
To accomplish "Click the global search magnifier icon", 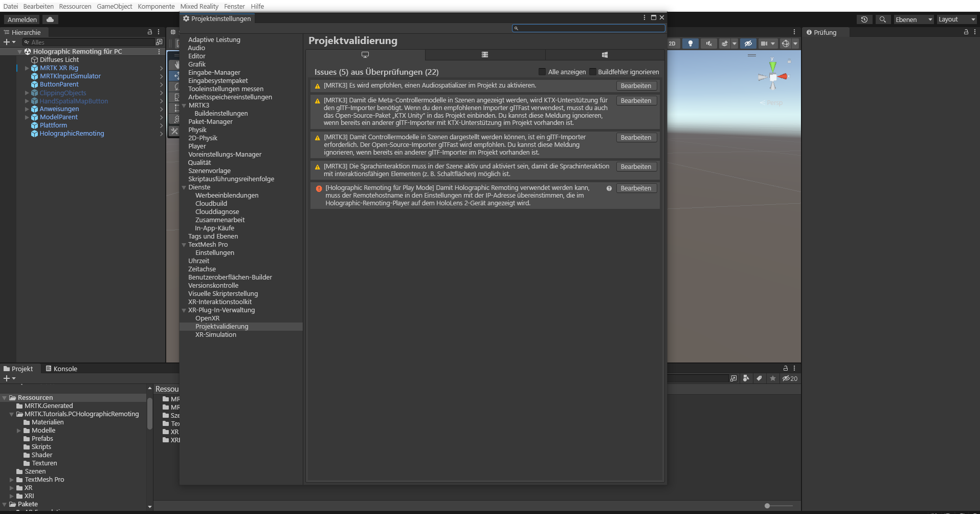I will [x=882, y=19].
